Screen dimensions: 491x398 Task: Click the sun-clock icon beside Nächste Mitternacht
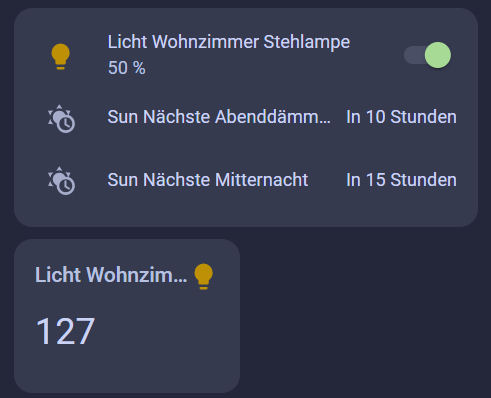click(x=61, y=181)
